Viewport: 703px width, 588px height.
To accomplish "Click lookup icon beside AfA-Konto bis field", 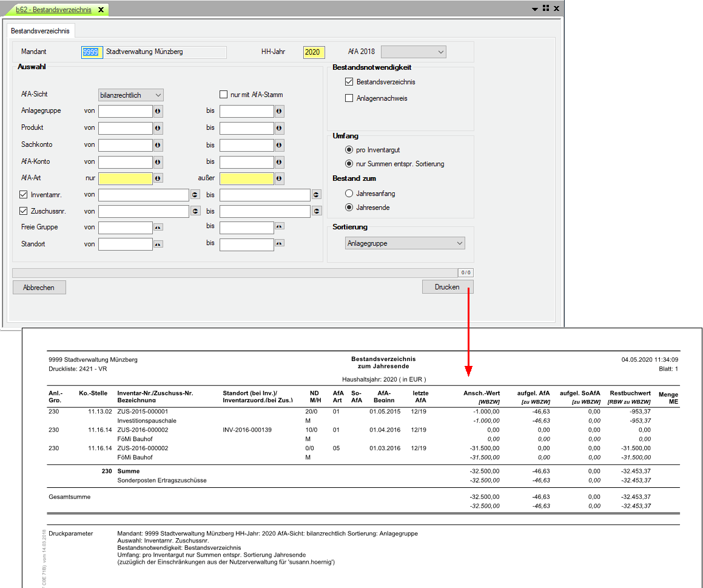I will coord(279,163).
